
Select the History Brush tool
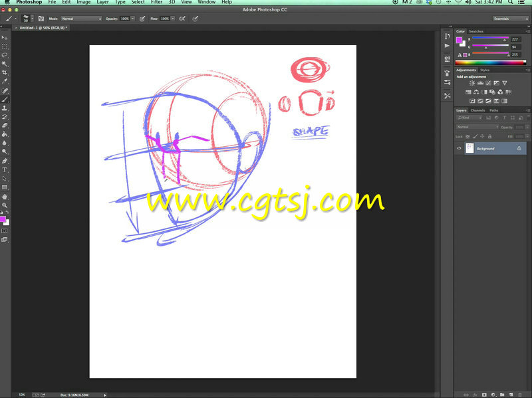5,117
